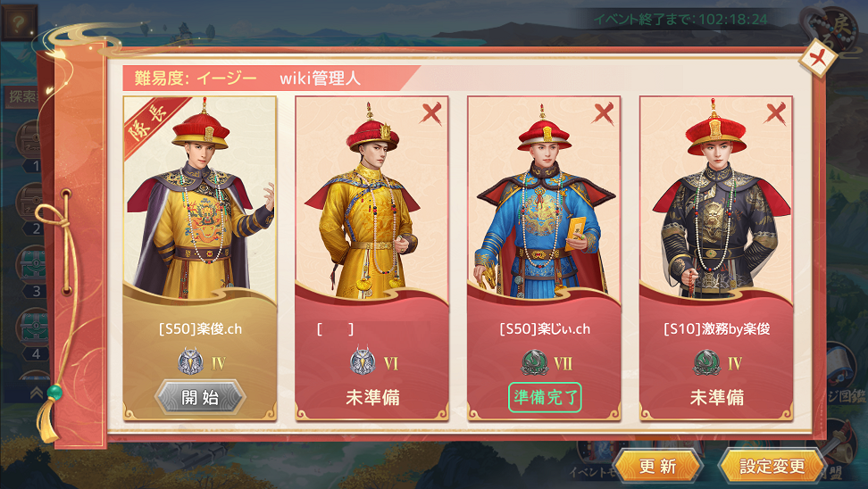
Task: Click 未準備 status of rank VI player
Action: 372,397
